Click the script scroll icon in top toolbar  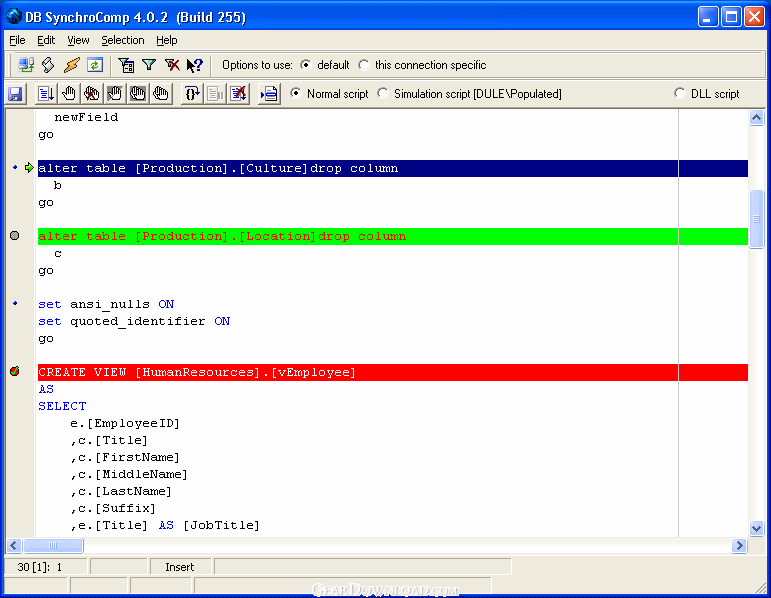pyautogui.click(x=48, y=65)
